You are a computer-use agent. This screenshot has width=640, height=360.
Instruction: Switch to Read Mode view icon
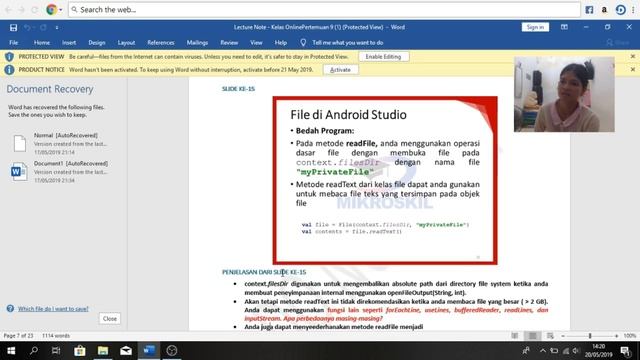coord(515,336)
